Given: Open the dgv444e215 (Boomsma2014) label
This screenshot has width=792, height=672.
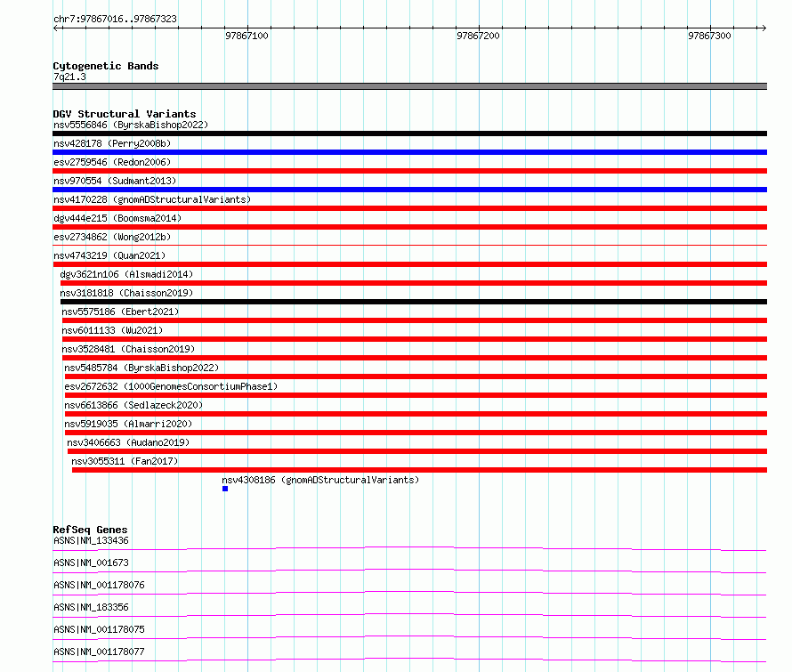Looking at the screenshot, I should [x=117, y=218].
